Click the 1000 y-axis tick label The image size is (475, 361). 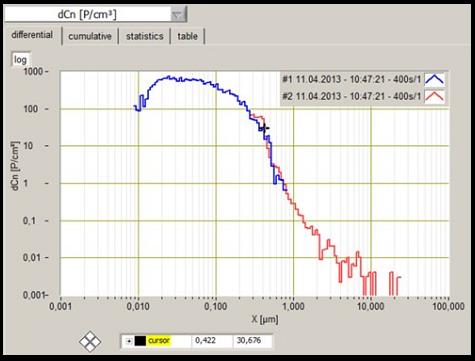tap(33, 71)
